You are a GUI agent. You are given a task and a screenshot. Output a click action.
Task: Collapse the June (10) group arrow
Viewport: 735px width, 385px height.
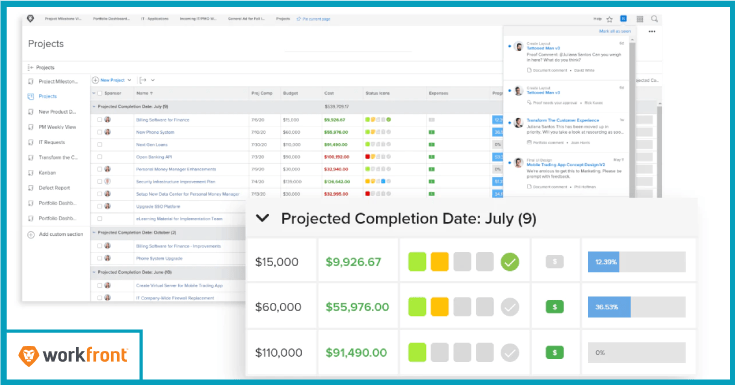(94, 272)
